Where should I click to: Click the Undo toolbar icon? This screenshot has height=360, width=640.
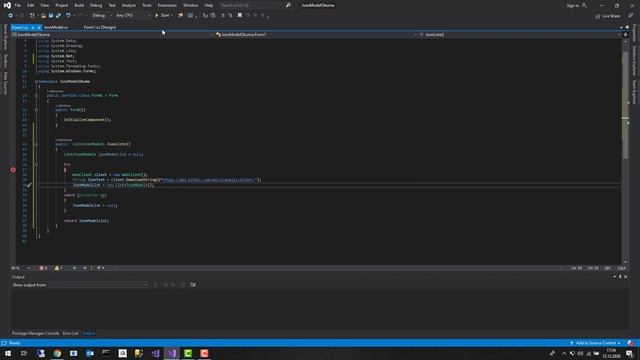(x=68, y=16)
